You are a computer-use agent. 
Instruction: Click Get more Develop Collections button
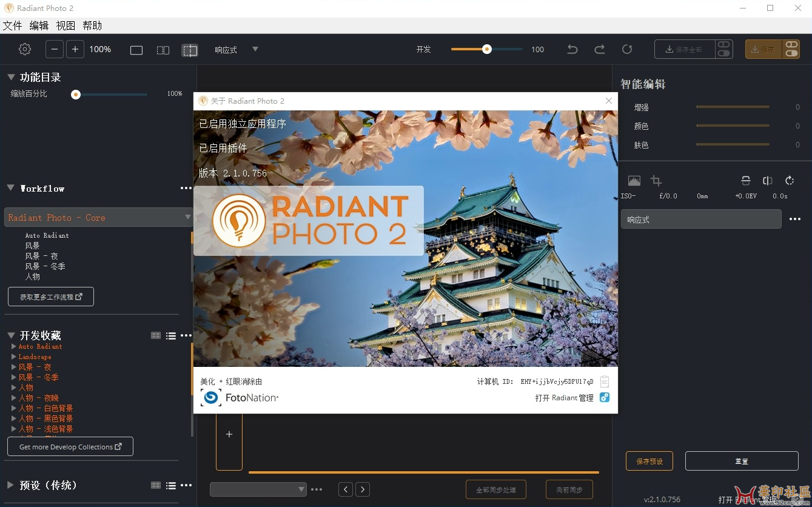70,447
